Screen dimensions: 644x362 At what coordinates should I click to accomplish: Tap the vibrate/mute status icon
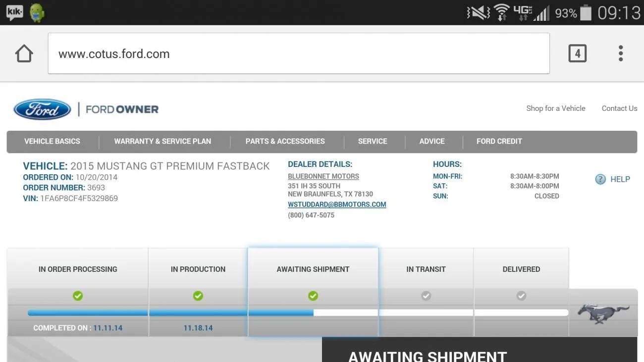tap(478, 12)
